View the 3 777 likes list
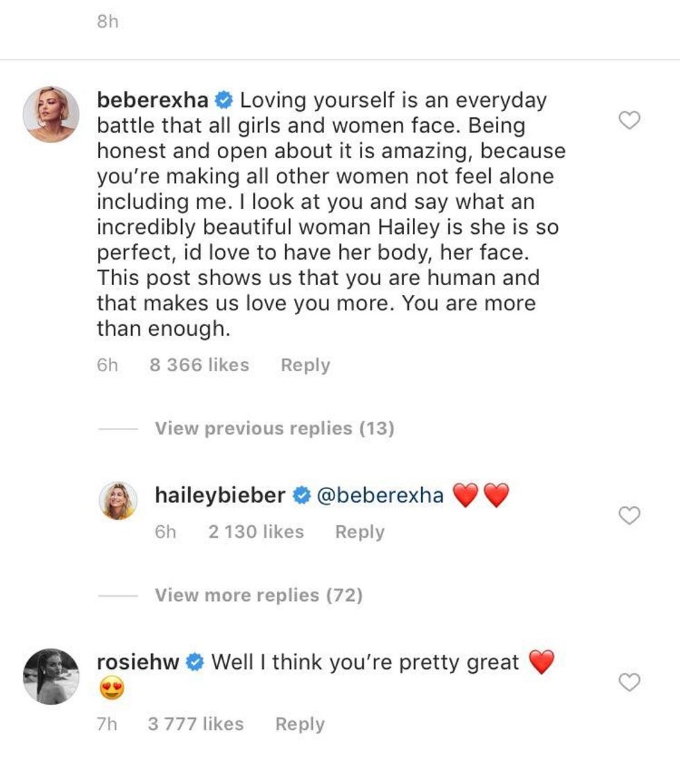This screenshot has height=784, width=680. [x=196, y=724]
